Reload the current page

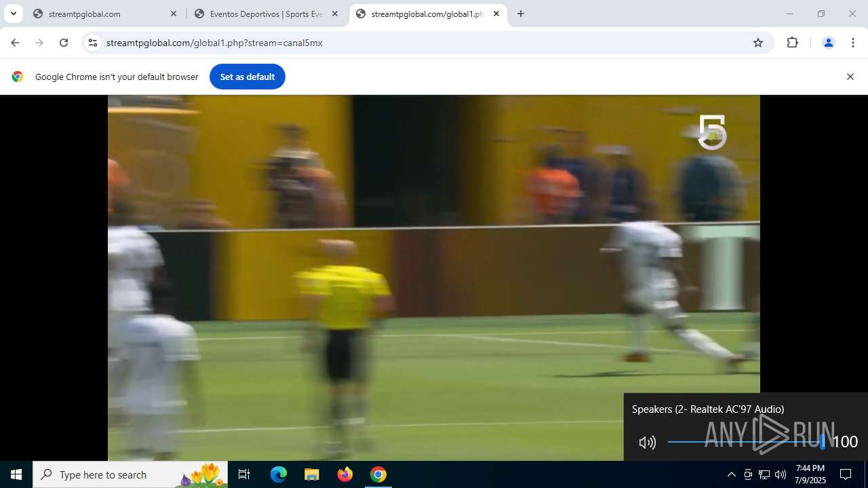[x=64, y=43]
